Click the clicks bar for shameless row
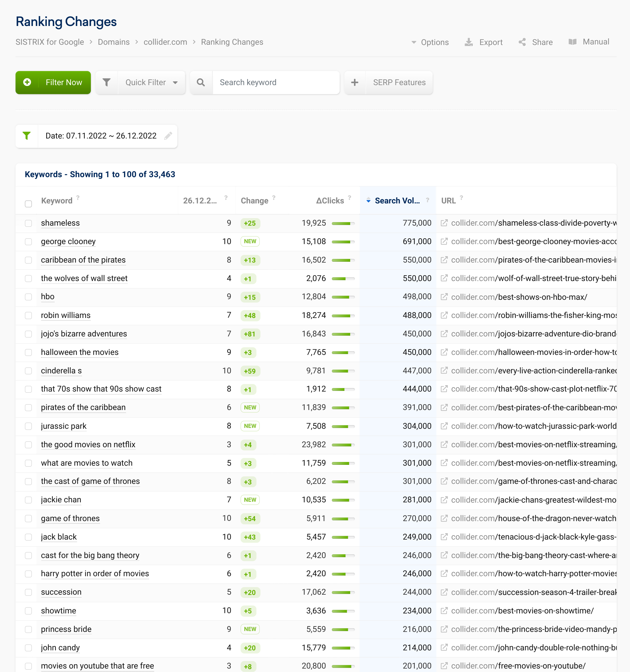The width and height of the screenshot is (630, 672). [x=343, y=223]
